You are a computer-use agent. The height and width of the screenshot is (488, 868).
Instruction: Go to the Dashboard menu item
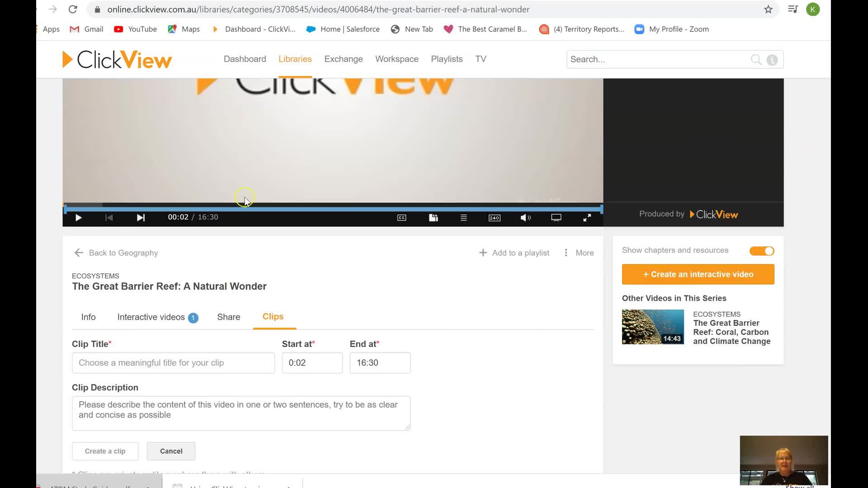pos(245,59)
